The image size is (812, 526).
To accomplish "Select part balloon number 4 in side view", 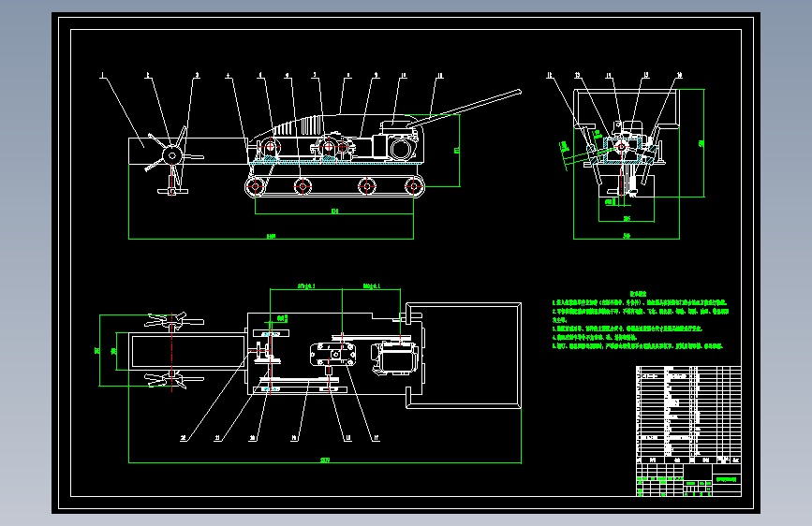I will click(x=228, y=76).
